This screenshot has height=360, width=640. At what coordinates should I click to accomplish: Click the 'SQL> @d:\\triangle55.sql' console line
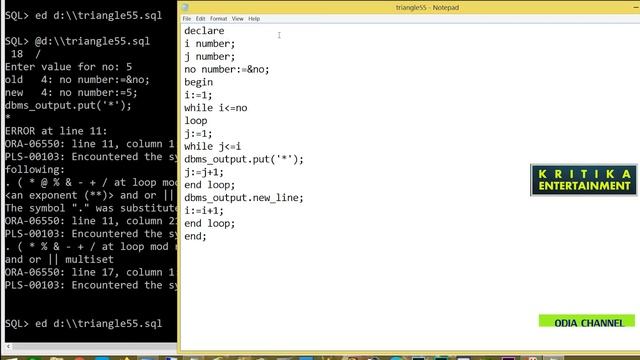(78, 41)
